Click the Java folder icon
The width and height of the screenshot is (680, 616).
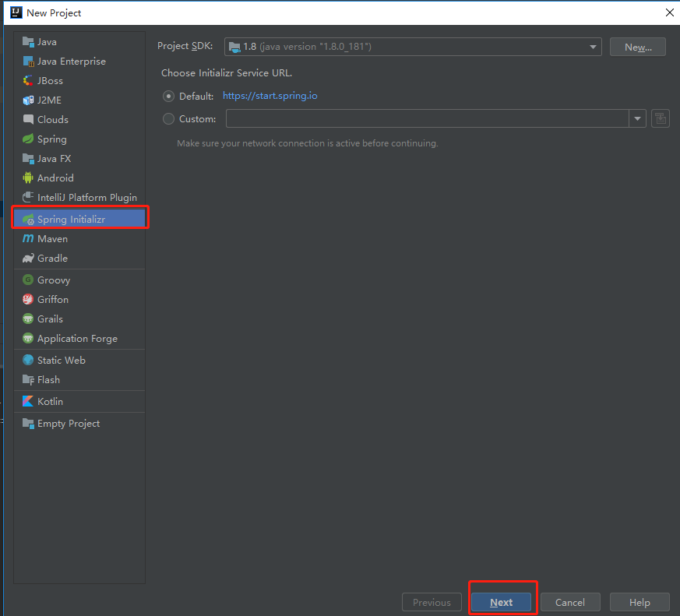pos(28,42)
